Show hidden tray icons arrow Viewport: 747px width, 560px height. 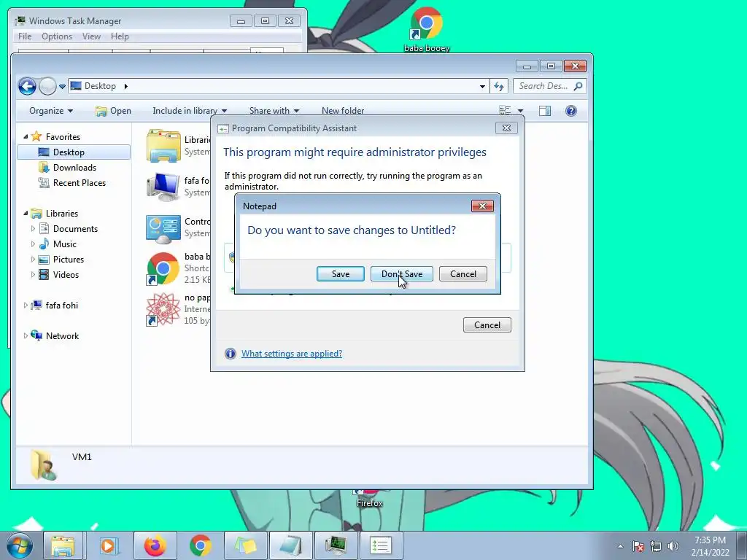pyautogui.click(x=620, y=546)
